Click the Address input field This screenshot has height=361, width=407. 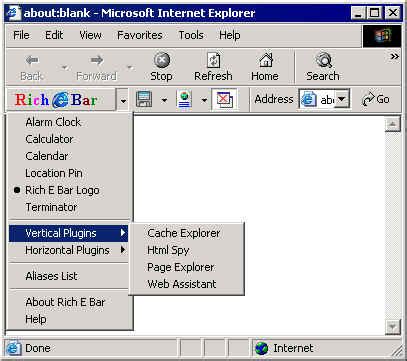[324, 99]
